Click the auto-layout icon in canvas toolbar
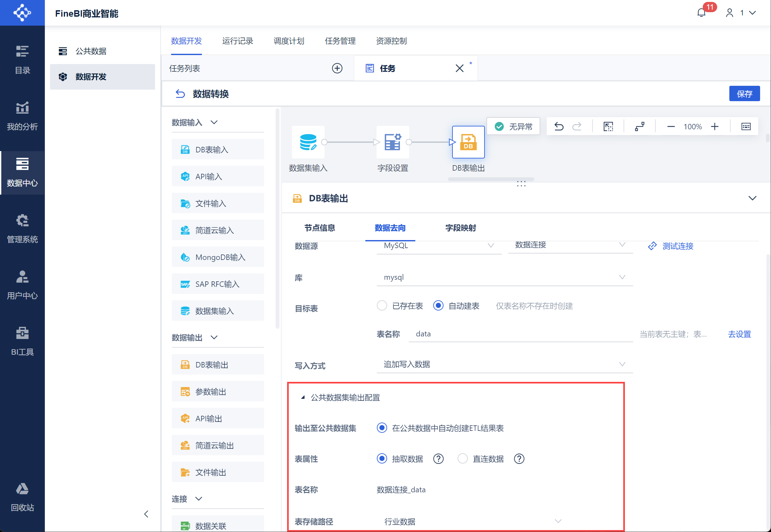The image size is (771, 532). coord(640,127)
